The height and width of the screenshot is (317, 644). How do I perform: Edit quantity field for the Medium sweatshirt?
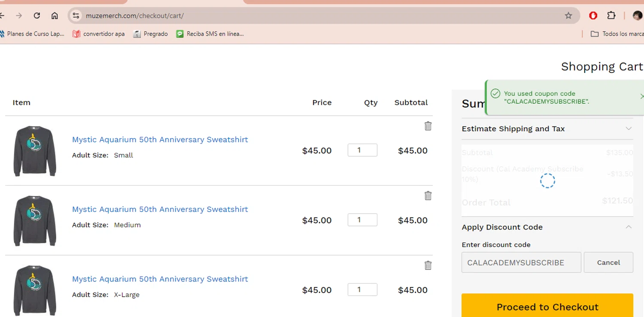tap(362, 220)
